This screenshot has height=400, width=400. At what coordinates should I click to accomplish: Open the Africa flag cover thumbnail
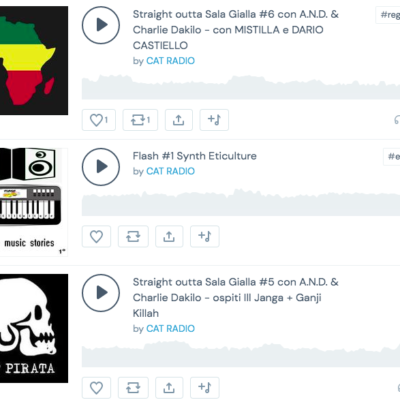click(34, 60)
